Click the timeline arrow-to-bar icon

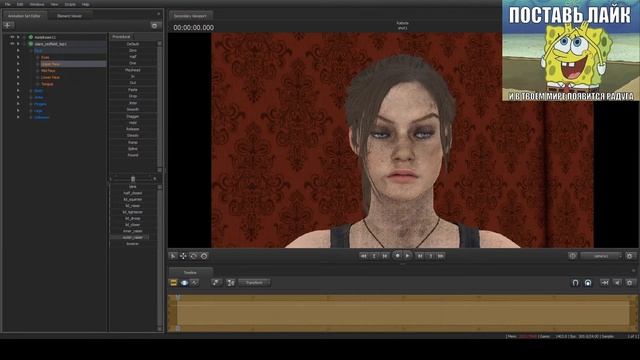pyautogui.click(x=604, y=282)
